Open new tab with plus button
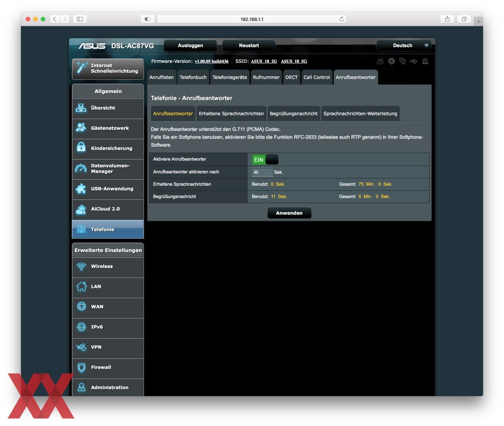This screenshot has width=504, height=426. 478,21
